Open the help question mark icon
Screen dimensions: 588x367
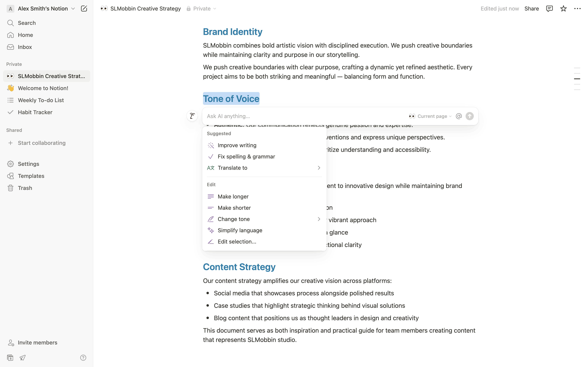(83, 357)
